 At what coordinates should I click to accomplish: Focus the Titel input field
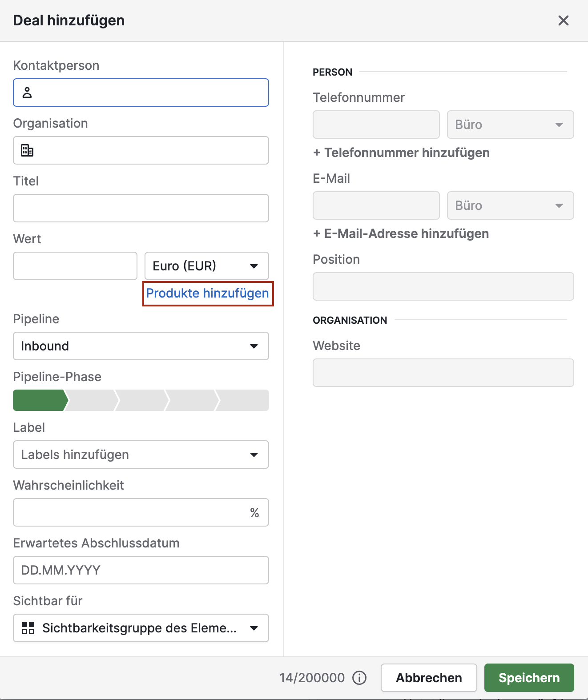(141, 208)
